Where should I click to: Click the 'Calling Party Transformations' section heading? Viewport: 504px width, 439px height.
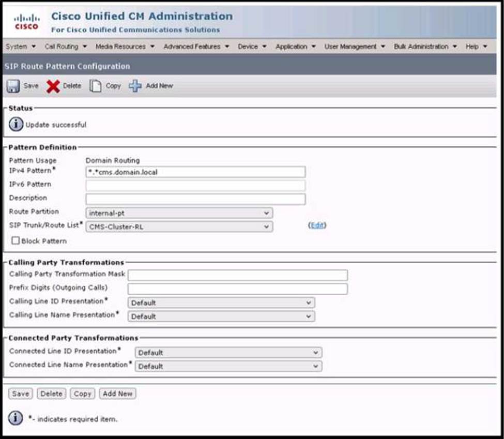(66, 263)
